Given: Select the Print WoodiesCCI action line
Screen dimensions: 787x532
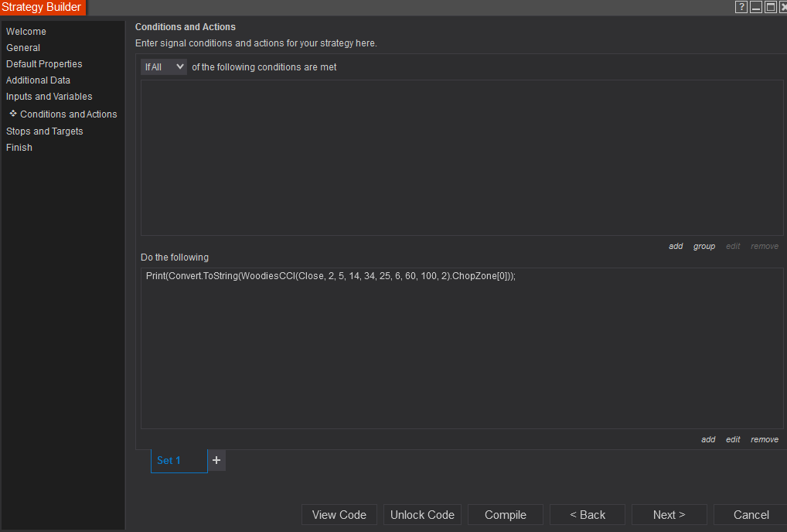Looking at the screenshot, I should point(330,276).
